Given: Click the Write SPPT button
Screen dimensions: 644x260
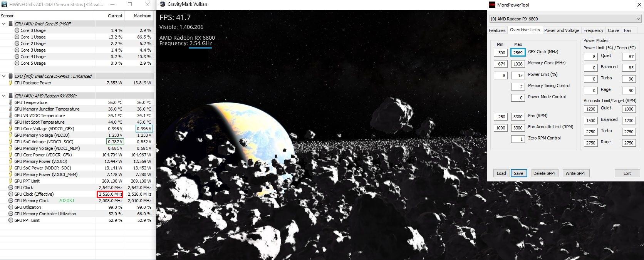Looking at the screenshot, I should click(576, 173).
